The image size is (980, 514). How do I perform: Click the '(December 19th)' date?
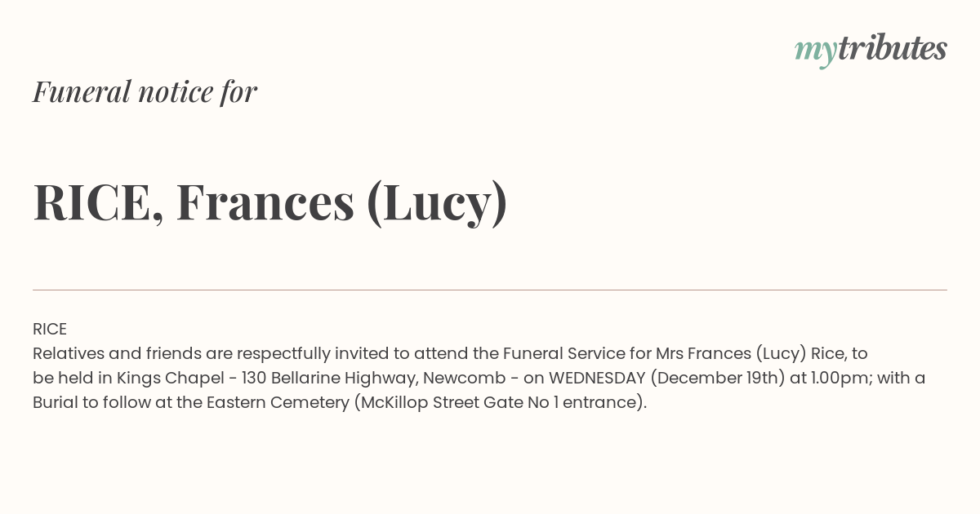point(718,379)
